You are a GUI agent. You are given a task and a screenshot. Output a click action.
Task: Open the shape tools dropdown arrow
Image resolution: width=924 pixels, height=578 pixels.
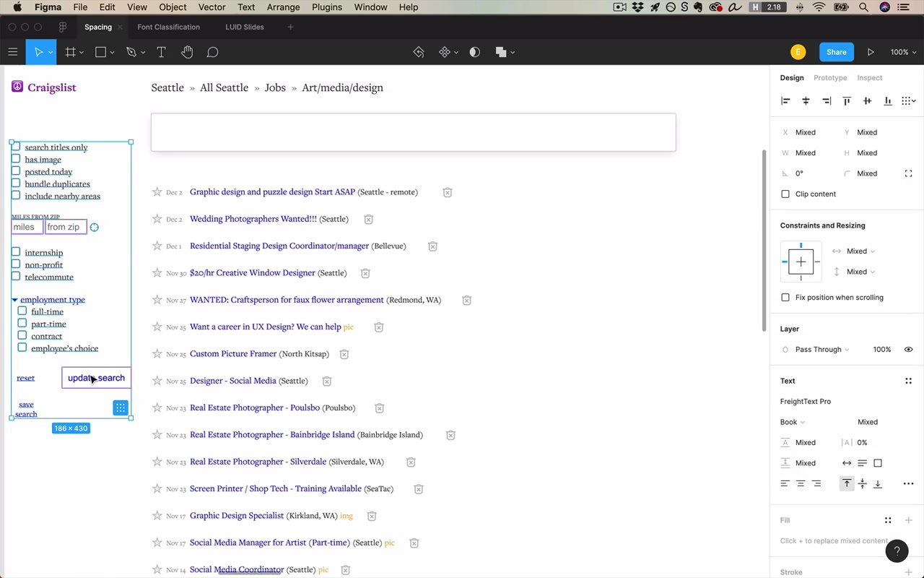pyautogui.click(x=112, y=53)
